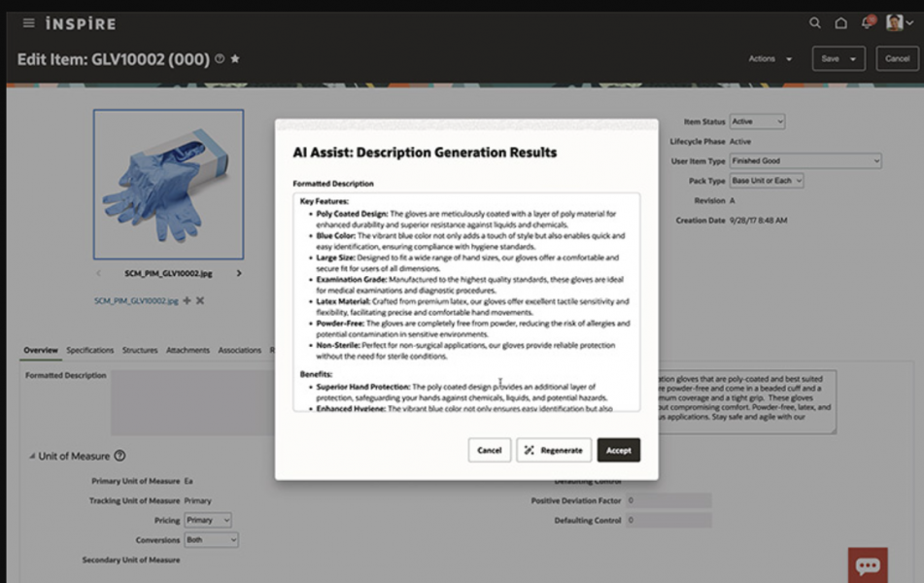Viewport: 924px width, 583px height.
Task: Change Conversions from Both
Action: [x=210, y=537]
